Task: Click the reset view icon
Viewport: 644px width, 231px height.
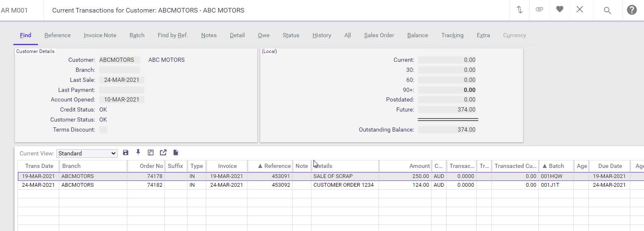Action: tap(151, 153)
